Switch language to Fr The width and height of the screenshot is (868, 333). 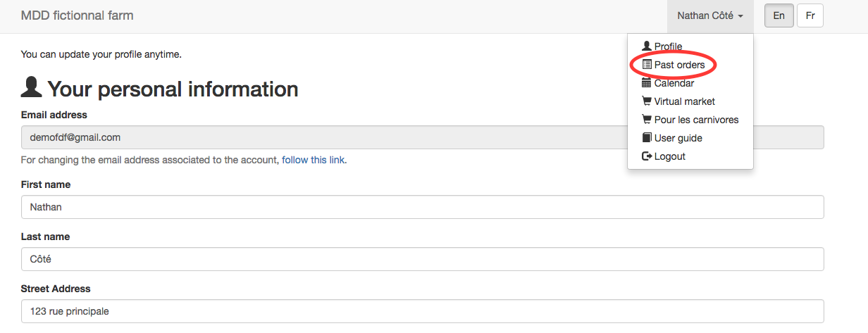810,15
